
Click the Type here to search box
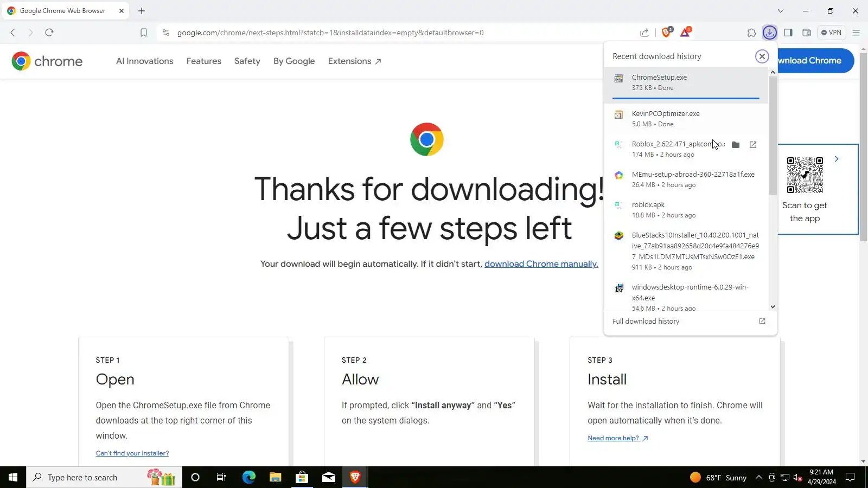pyautogui.click(x=104, y=477)
